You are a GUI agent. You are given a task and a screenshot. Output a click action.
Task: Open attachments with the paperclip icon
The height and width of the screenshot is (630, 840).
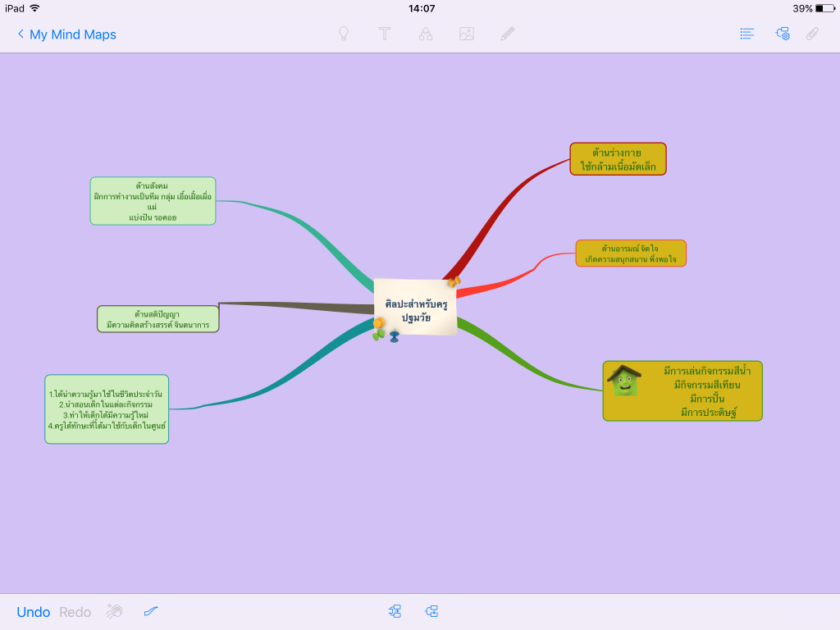[813, 34]
